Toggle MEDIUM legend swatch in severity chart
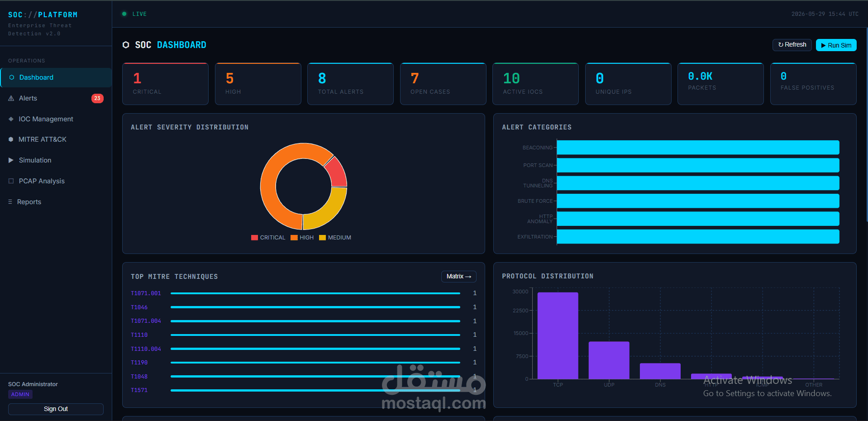This screenshot has width=868, height=421. click(322, 238)
